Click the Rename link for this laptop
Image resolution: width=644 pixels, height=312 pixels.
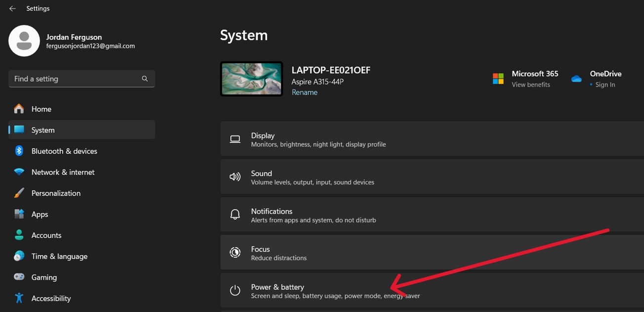click(x=304, y=92)
